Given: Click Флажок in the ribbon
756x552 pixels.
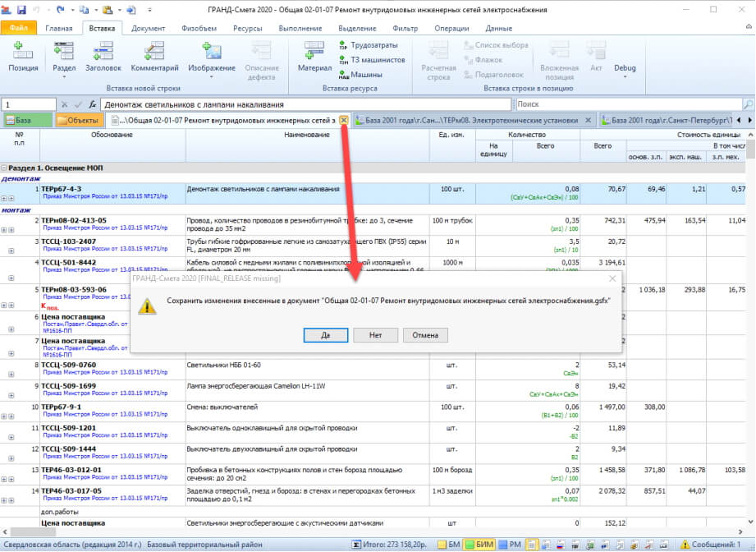Looking at the screenshot, I should click(x=483, y=60).
